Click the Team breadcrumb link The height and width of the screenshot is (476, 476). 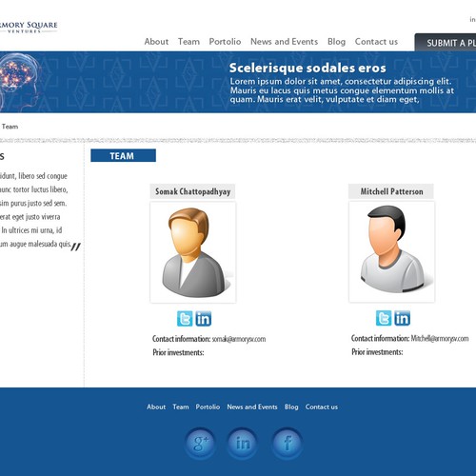pos(10,127)
